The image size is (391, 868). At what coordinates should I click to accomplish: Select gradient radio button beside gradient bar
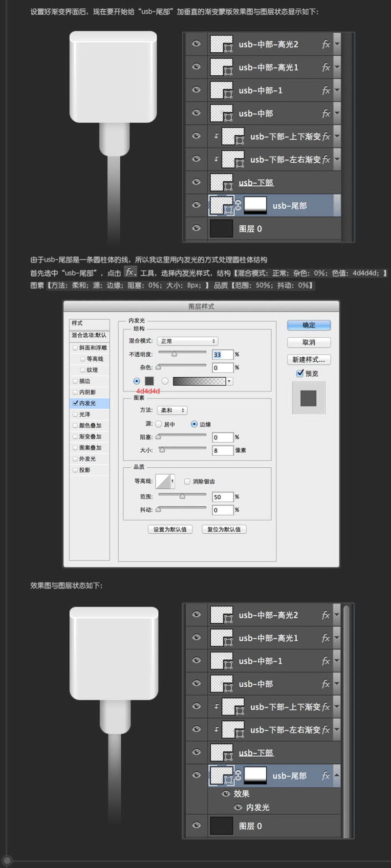165,381
